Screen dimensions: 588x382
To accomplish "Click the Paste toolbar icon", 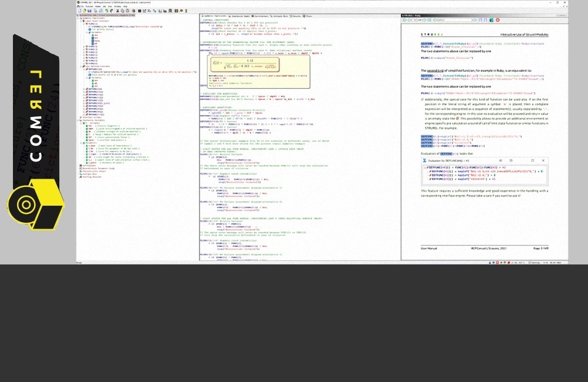I will pyautogui.click(x=127, y=11).
